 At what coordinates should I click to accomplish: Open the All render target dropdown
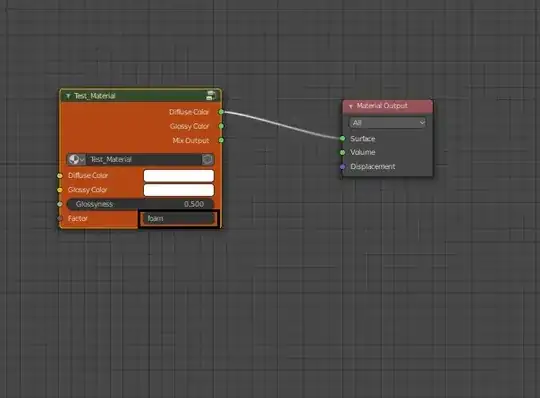(x=387, y=123)
